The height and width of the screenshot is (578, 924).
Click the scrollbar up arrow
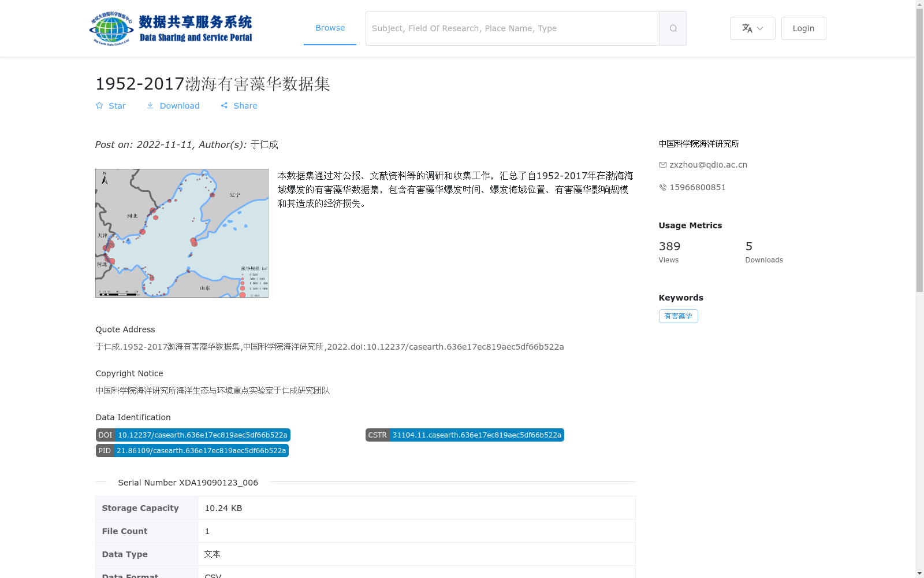coord(919,4)
